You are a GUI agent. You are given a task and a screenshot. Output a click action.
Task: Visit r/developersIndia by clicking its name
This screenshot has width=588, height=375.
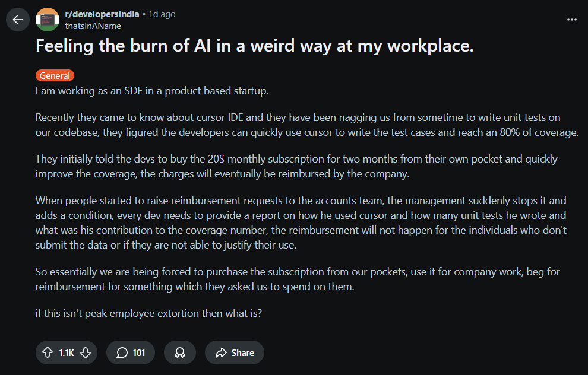coord(103,13)
